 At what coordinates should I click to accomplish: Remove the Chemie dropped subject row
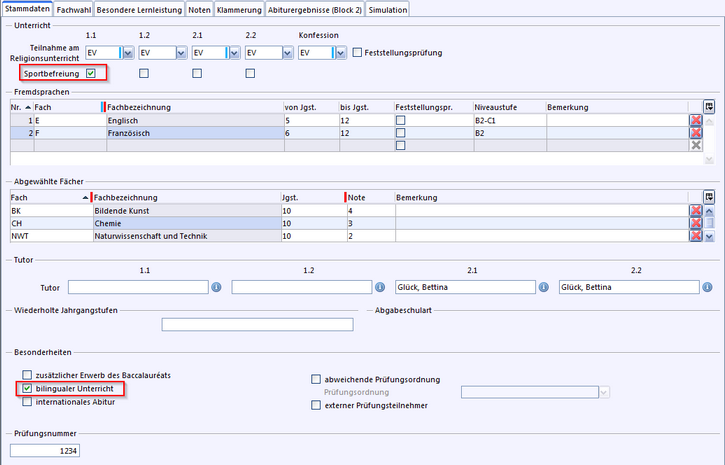coord(695,224)
